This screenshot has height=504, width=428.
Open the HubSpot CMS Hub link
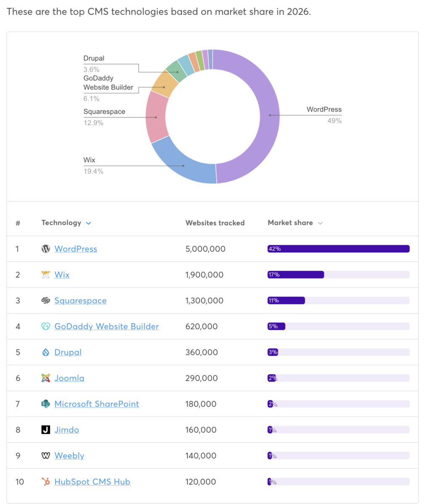(x=92, y=481)
